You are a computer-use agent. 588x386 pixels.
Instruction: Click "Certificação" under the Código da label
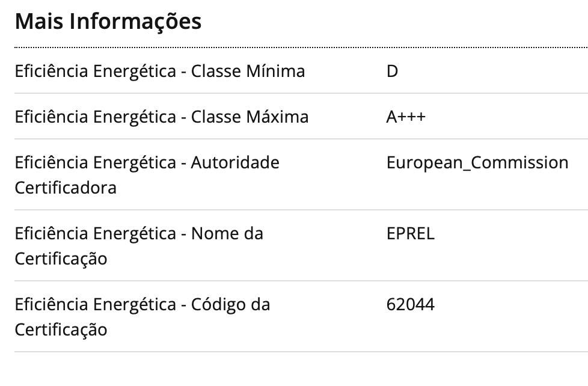pyautogui.click(x=61, y=330)
